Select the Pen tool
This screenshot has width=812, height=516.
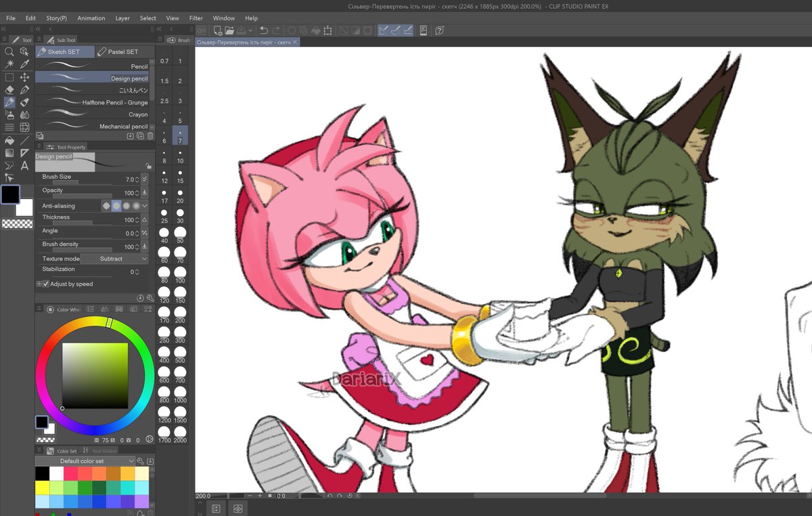point(24,89)
